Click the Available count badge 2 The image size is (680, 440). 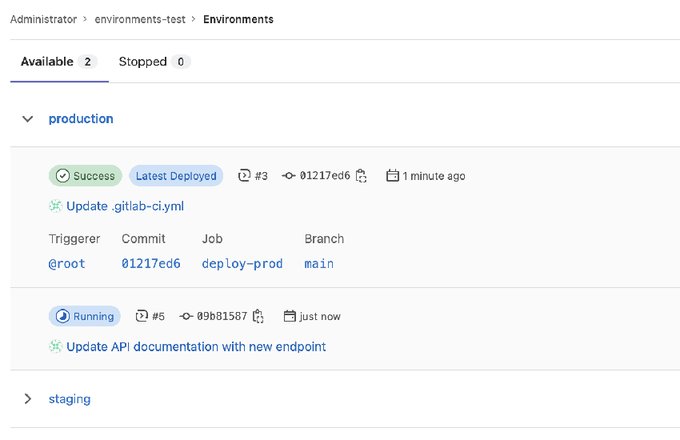tap(88, 62)
